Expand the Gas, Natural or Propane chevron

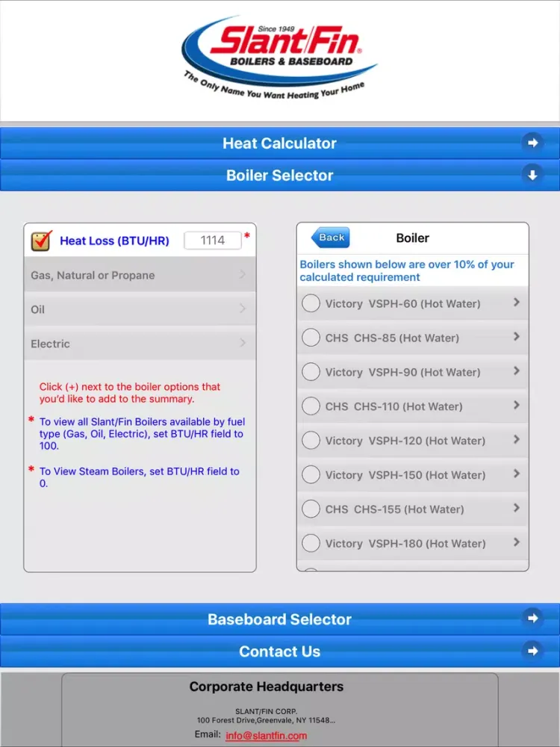[243, 274]
